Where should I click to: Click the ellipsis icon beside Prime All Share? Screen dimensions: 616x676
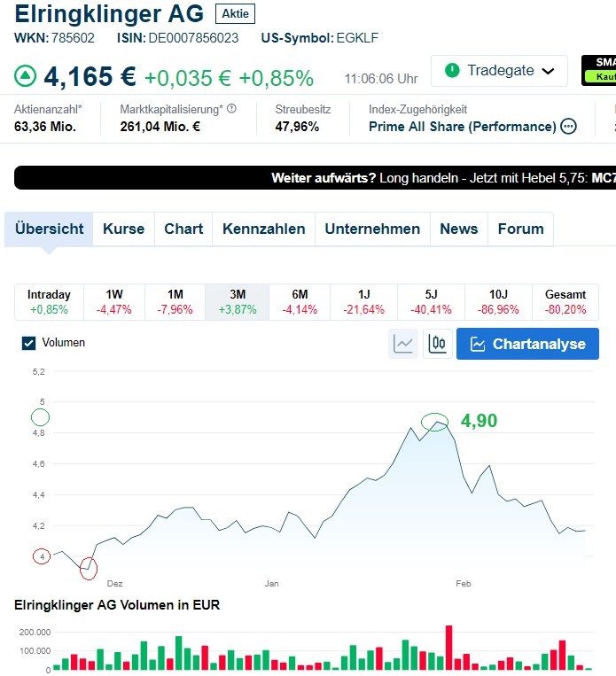(568, 127)
